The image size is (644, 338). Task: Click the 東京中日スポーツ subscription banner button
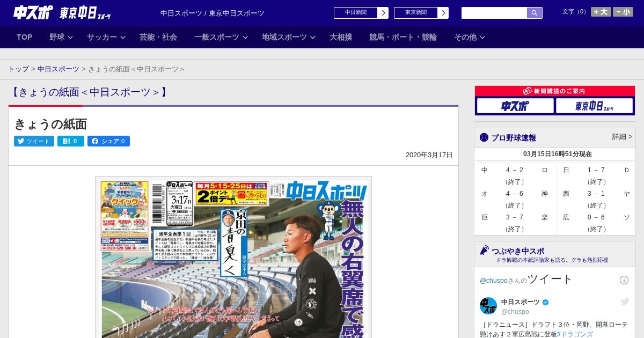594,106
